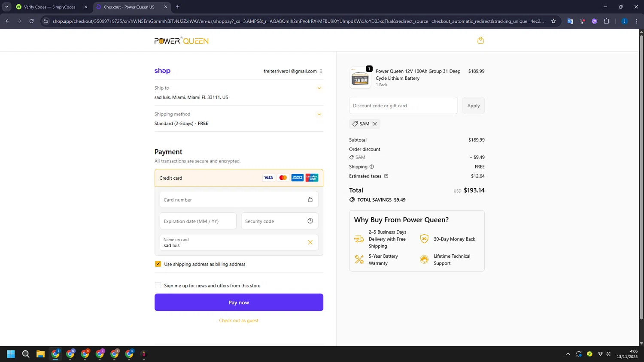This screenshot has height=362, width=644.
Task: Open Windows taskbar search
Action: [26, 354]
